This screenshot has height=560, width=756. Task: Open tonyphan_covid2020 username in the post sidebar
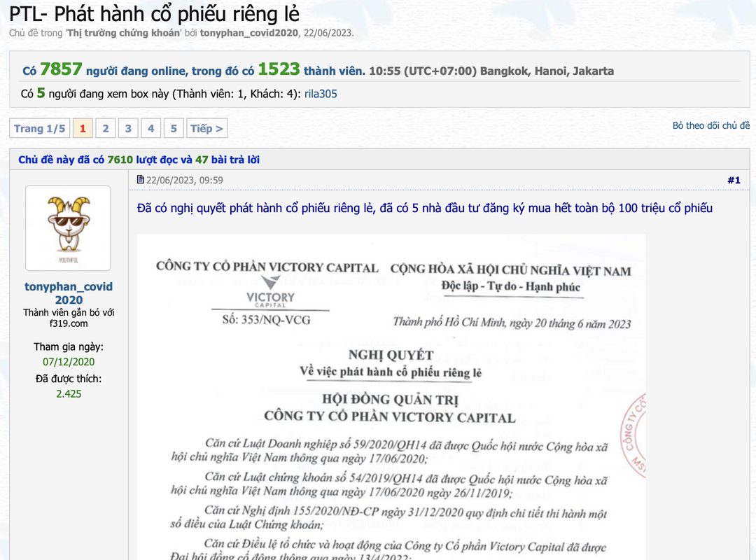tap(69, 293)
